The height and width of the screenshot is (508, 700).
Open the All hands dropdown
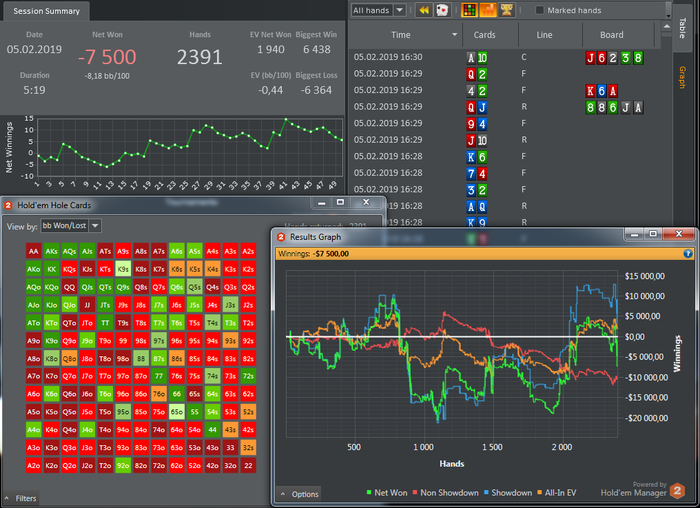(378, 10)
